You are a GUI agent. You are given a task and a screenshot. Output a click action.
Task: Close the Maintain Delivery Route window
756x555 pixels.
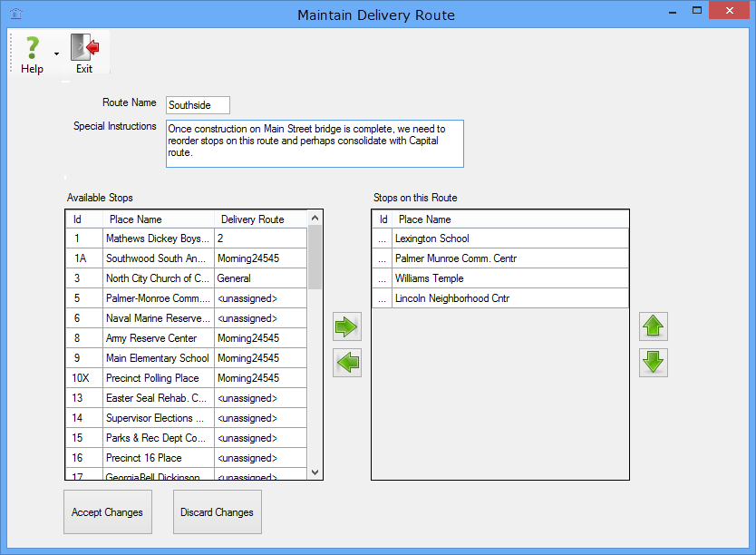[x=729, y=11]
